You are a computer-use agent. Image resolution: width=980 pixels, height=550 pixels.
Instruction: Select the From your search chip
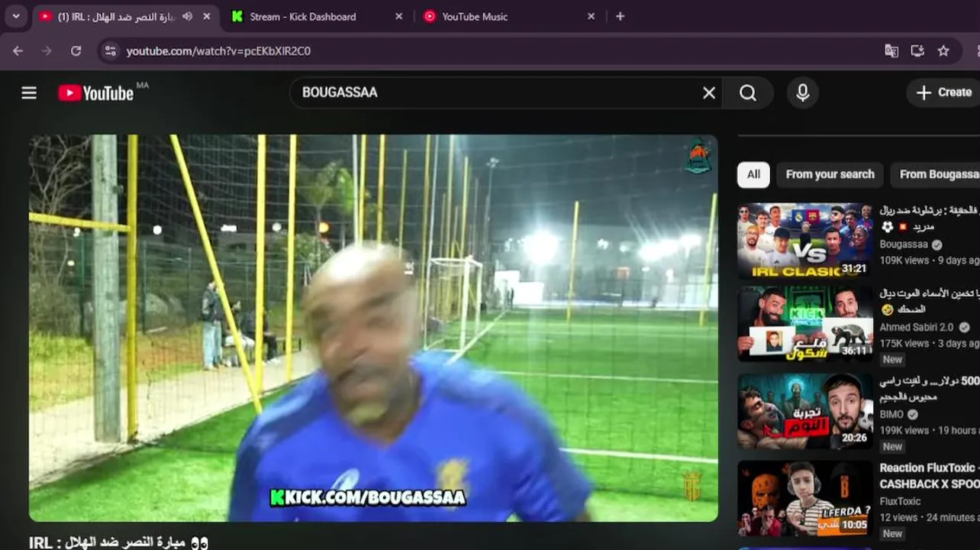[830, 174]
